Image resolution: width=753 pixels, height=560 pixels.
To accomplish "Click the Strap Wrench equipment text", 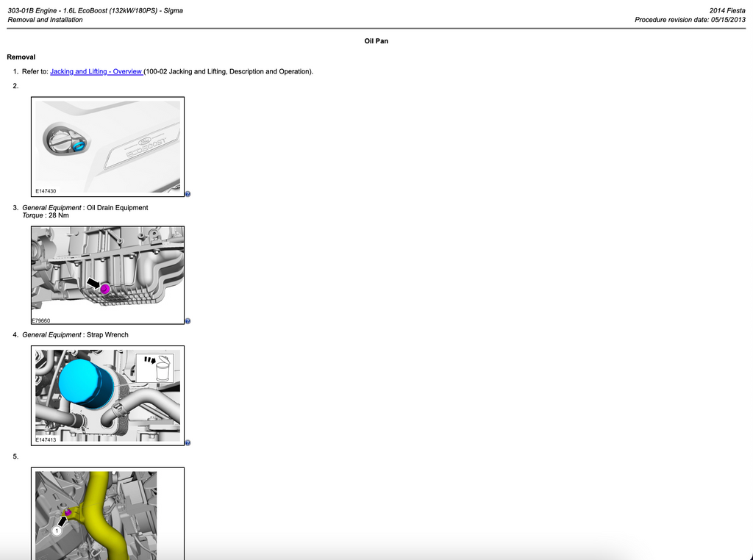I will (107, 335).
